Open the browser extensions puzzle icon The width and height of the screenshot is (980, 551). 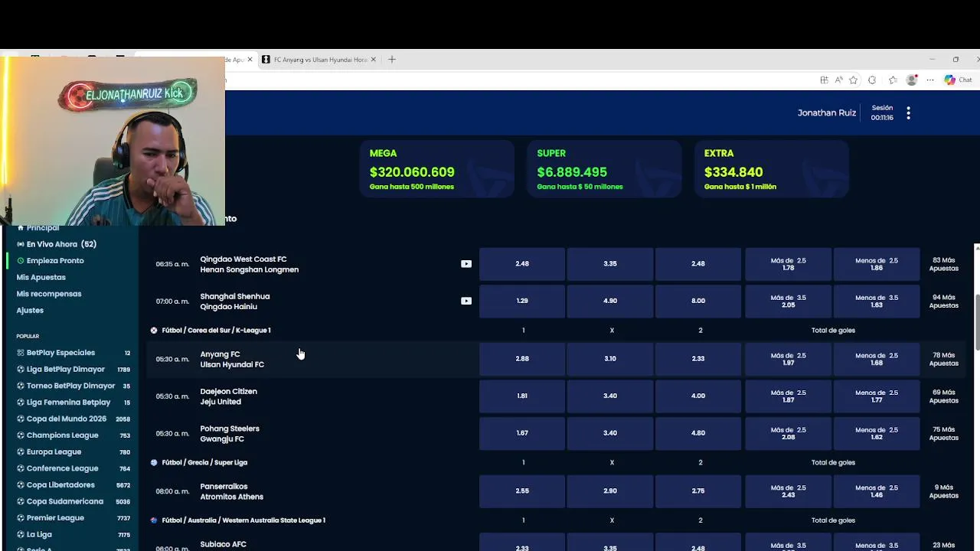[872, 80]
